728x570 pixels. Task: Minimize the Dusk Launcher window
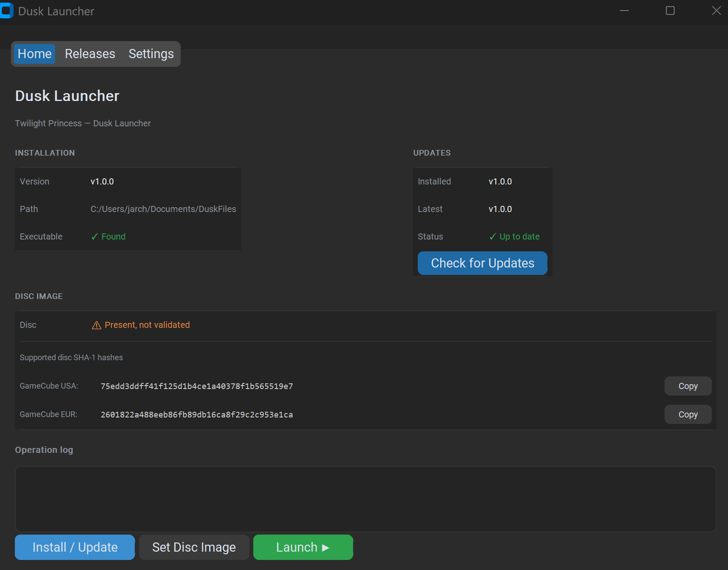click(624, 10)
